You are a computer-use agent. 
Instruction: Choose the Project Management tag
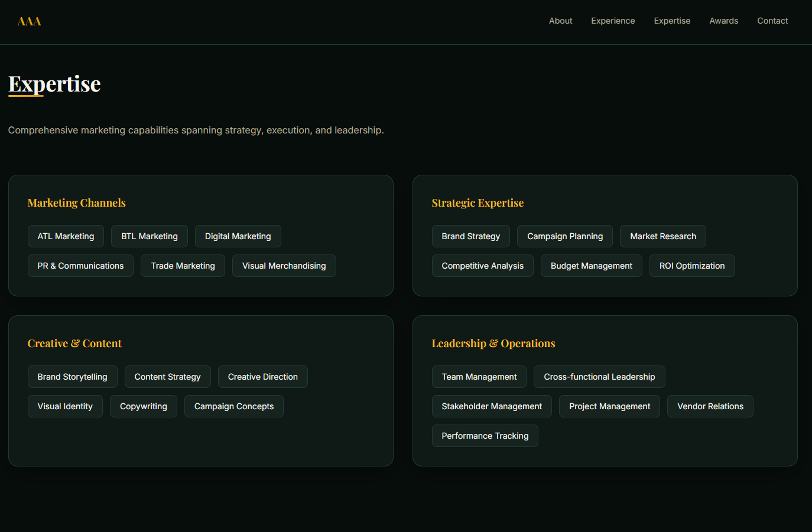point(609,406)
